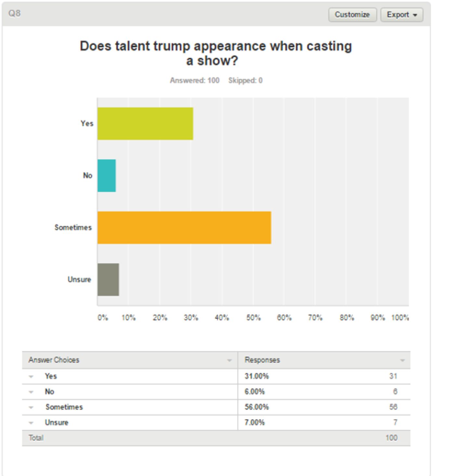Click the Sometimes row arrow icon
The image size is (455, 476).
tap(31, 407)
